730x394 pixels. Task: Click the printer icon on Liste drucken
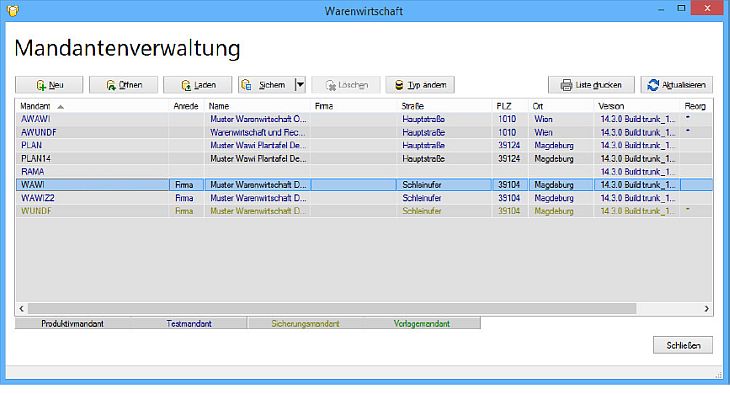pos(566,85)
